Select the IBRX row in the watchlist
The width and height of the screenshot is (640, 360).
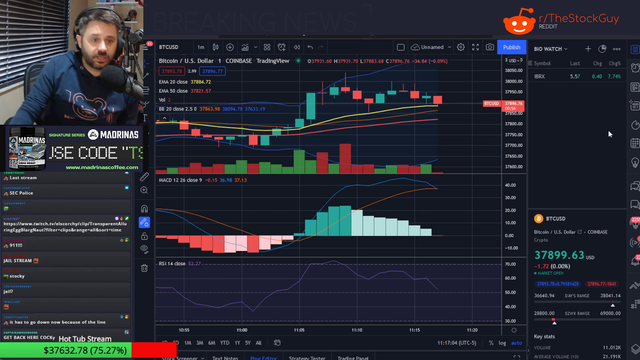tap(577, 76)
